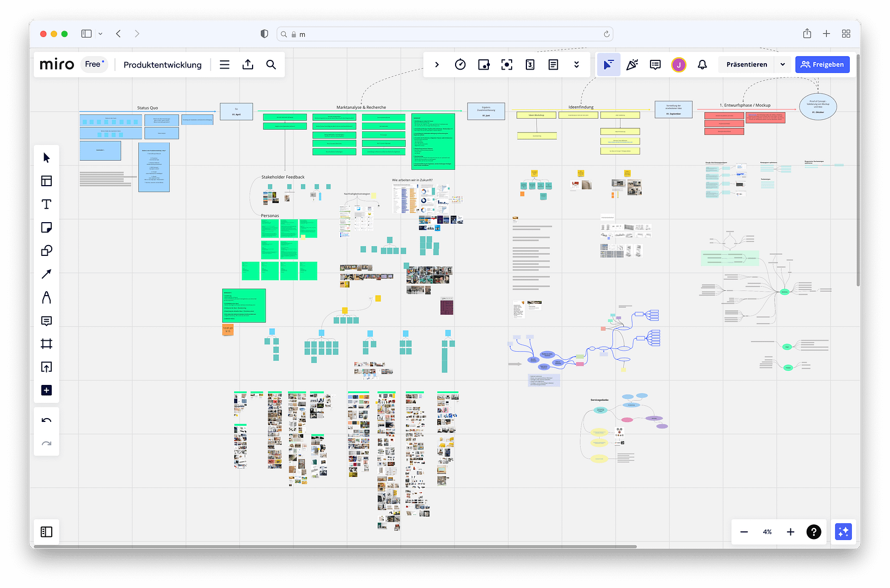
Task: Pick the Connection line tool
Action: pyautogui.click(x=46, y=274)
